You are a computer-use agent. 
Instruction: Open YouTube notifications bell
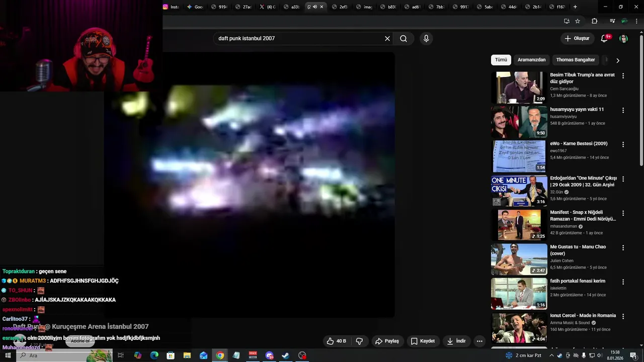point(605,39)
